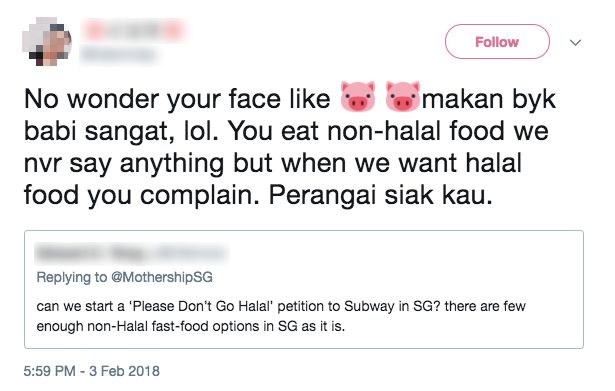Click the first pig face emoji

pos(357,96)
